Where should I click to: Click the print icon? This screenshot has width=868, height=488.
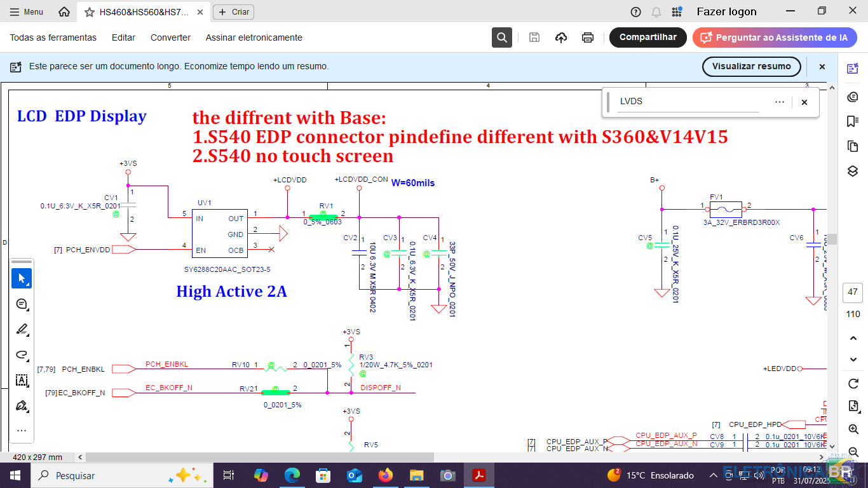588,37
